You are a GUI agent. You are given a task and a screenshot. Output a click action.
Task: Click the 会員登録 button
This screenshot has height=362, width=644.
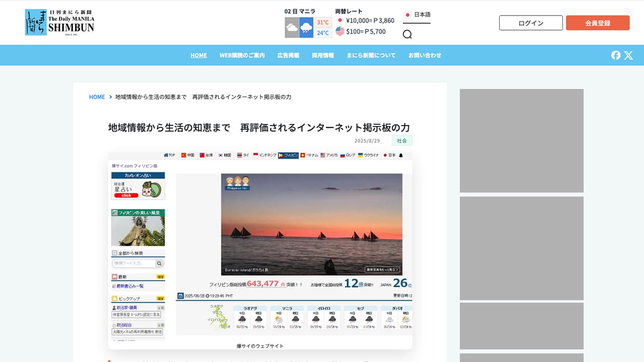click(x=598, y=23)
